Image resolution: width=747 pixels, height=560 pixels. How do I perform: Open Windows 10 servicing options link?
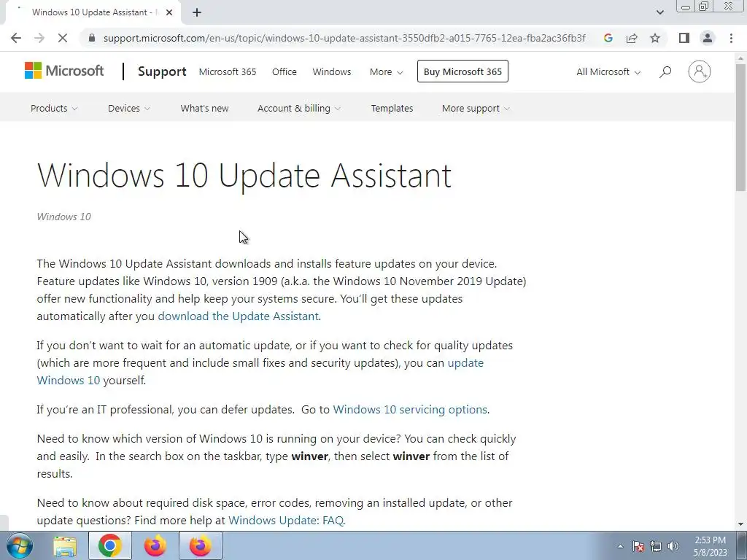(x=410, y=410)
